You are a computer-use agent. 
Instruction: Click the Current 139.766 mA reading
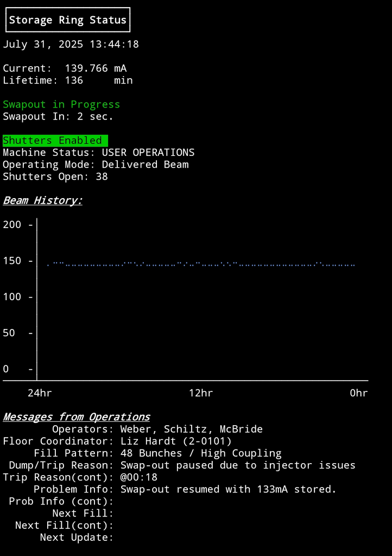click(x=65, y=68)
